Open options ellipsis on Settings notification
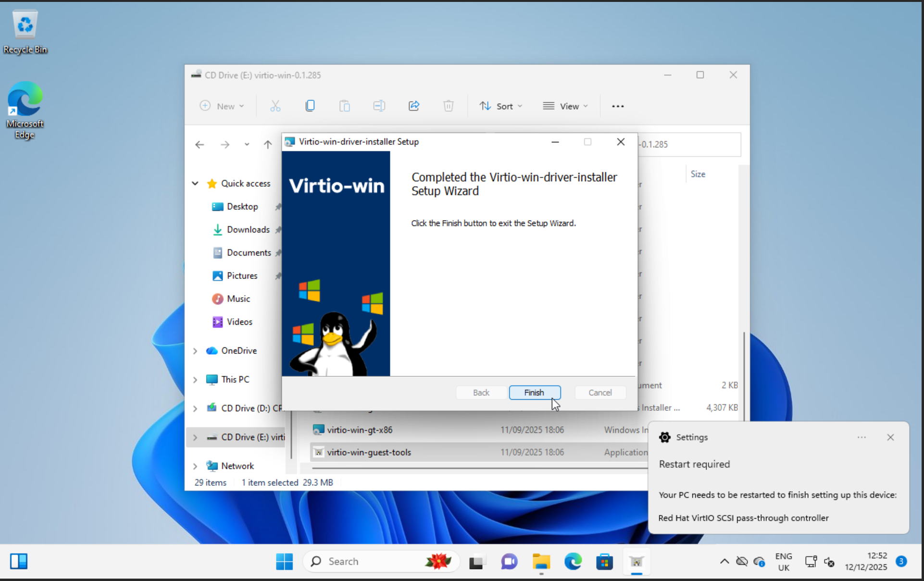The height and width of the screenshot is (581, 924). click(x=862, y=437)
